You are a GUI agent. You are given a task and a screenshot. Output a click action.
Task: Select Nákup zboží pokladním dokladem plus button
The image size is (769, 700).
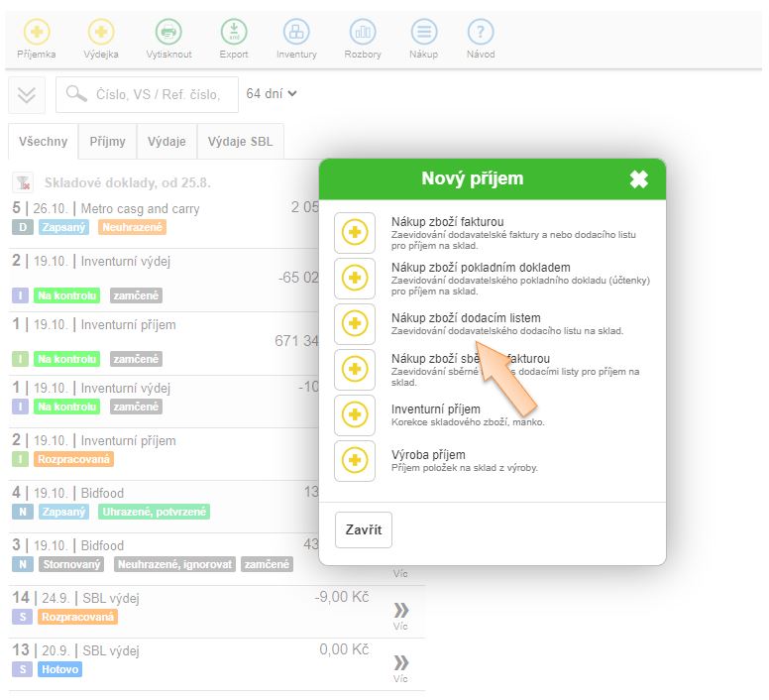coord(355,279)
